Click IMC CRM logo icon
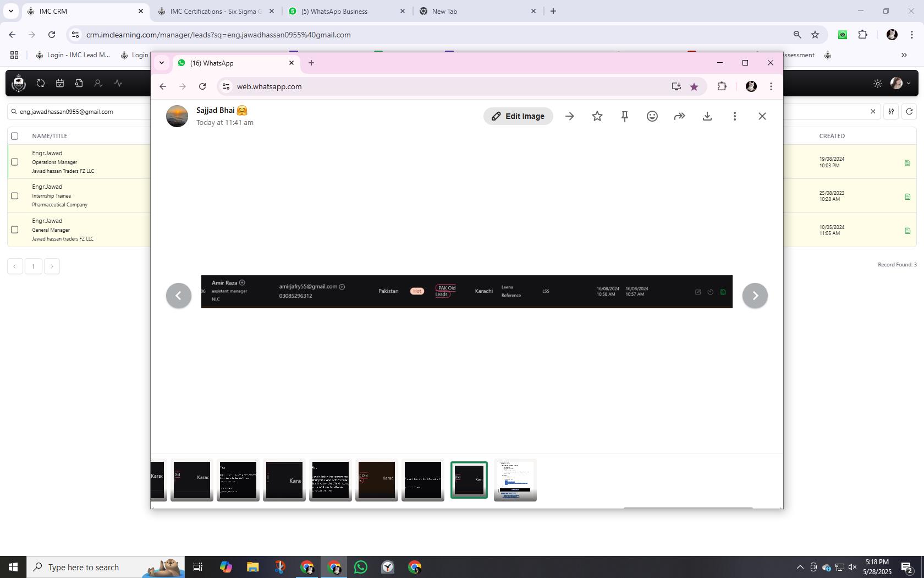This screenshot has height=578, width=924. coord(19,83)
